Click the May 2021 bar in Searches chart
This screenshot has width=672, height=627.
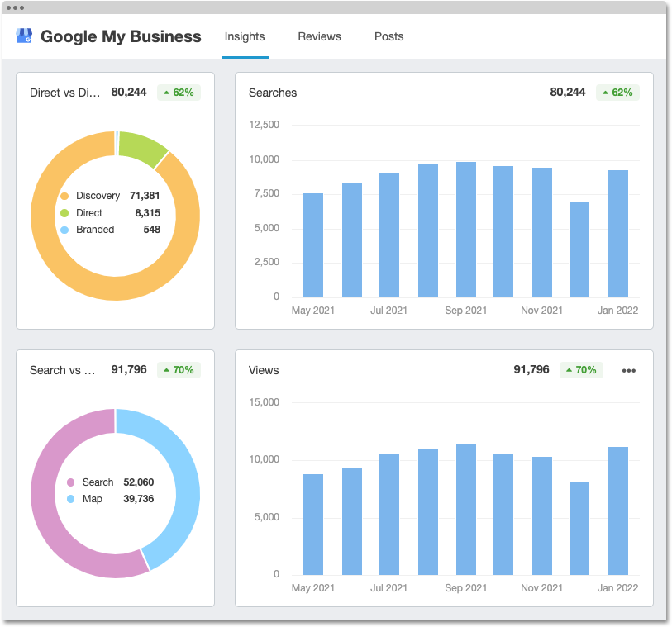313,245
